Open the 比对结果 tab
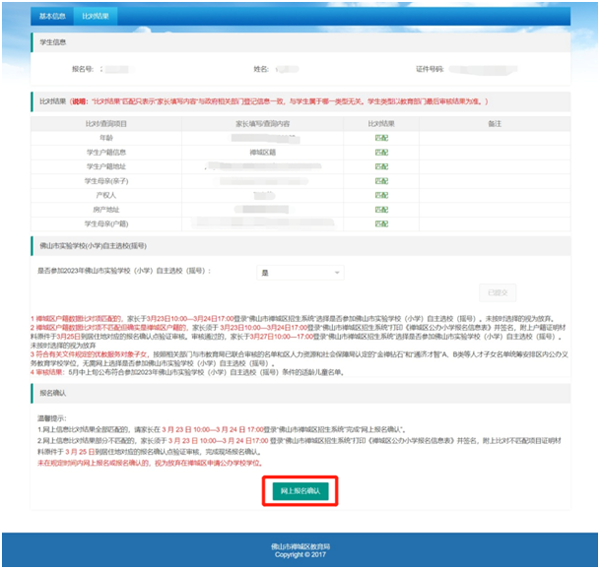 pyautogui.click(x=96, y=17)
